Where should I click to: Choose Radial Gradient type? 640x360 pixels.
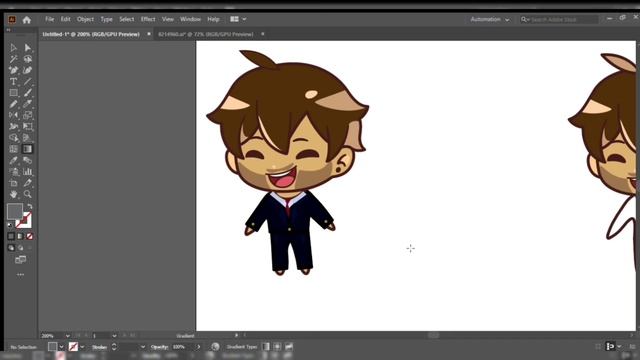click(x=277, y=347)
